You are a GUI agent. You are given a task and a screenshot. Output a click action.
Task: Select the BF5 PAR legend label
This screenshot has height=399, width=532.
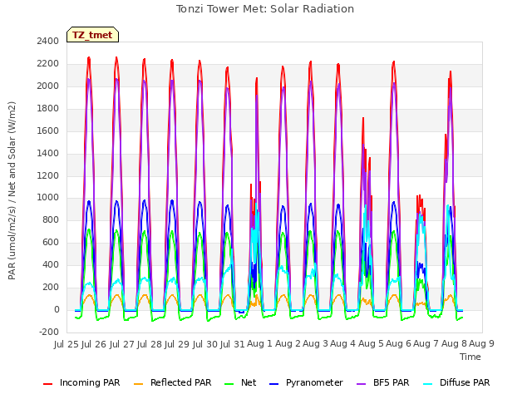point(392,382)
